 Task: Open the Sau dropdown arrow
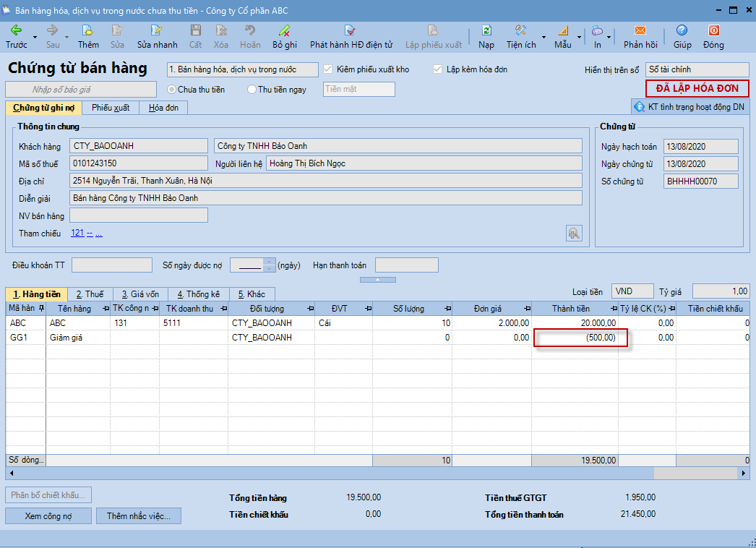(x=66, y=38)
